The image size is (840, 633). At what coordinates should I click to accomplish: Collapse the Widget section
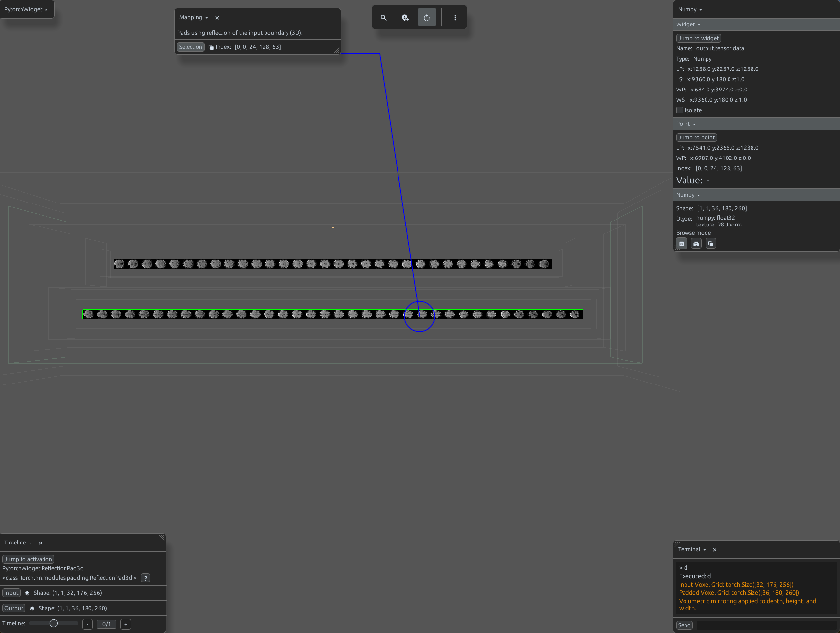tap(688, 25)
